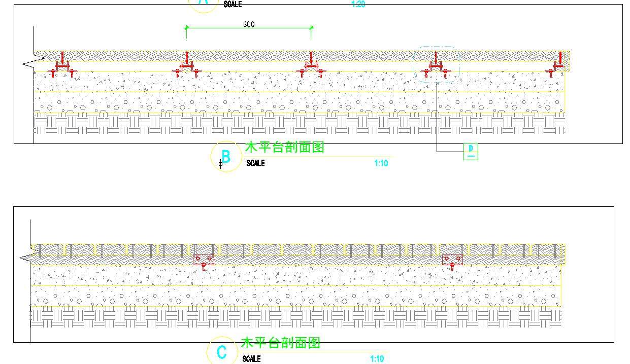This screenshot has height=364, width=630.
Task: Select the 600 dimension text
Action: tap(249, 24)
